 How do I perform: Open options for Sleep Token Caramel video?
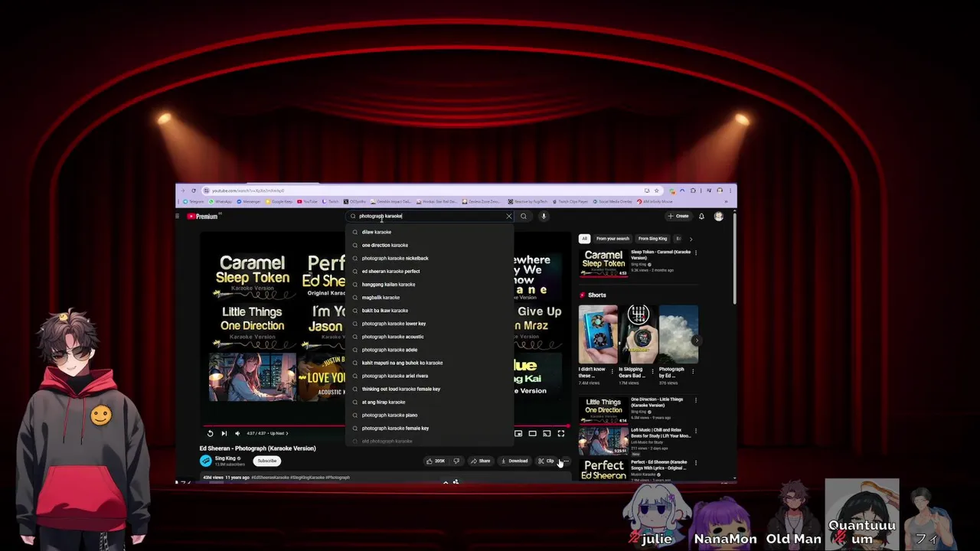695,253
